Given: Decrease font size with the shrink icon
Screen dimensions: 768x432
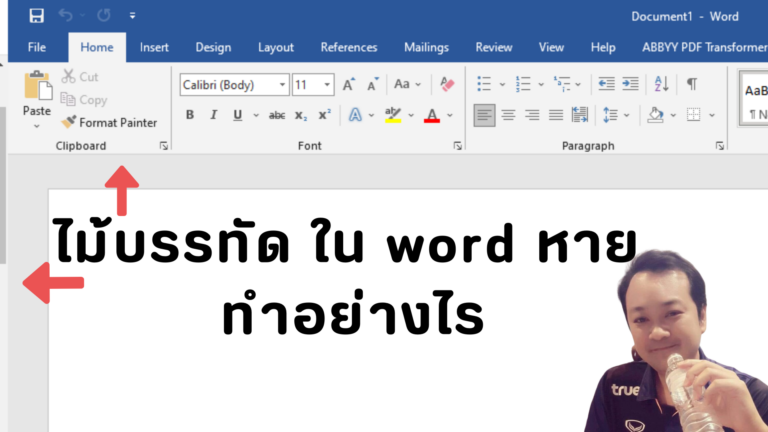Looking at the screenshot, I should 373,84.
